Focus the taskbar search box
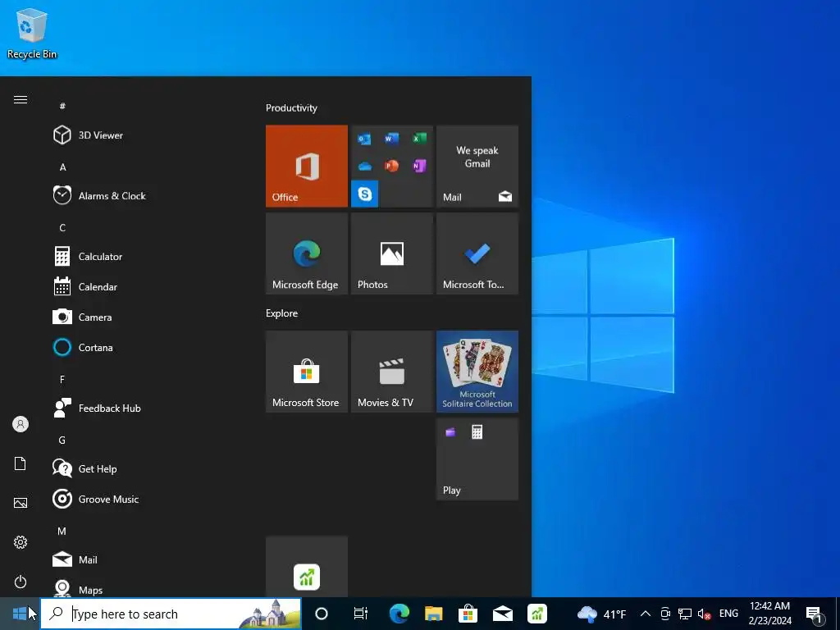 [171, 614]
